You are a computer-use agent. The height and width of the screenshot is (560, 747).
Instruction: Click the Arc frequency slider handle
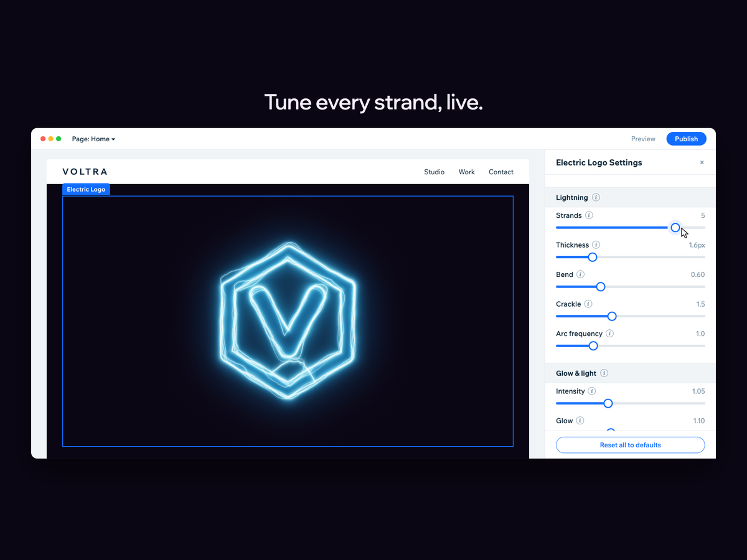(x=593, y=346)
